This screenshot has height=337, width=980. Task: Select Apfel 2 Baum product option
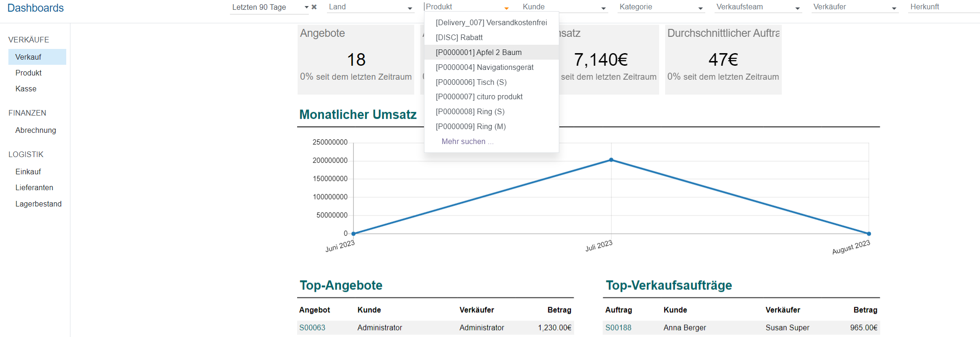click(x=479, y=52)
